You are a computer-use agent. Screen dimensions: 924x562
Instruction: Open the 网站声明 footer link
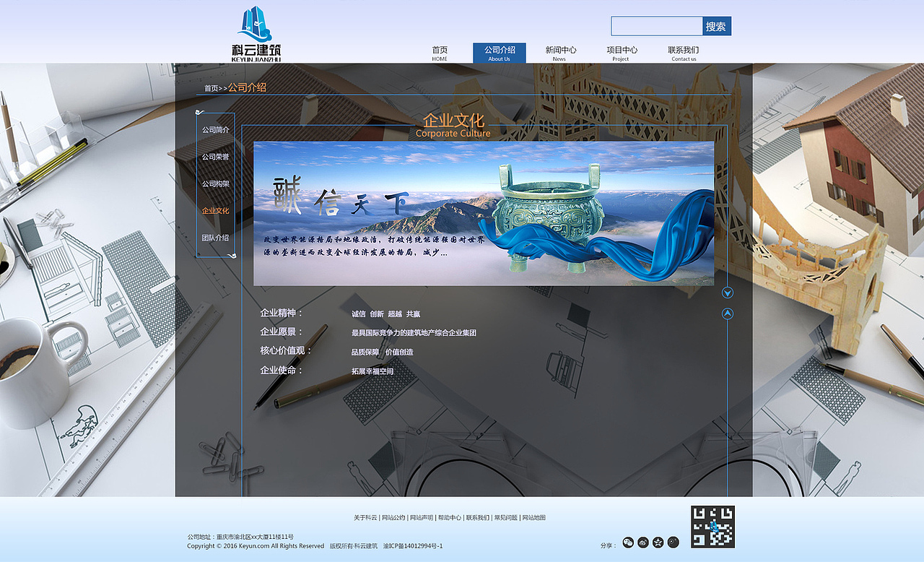point(422,518)
